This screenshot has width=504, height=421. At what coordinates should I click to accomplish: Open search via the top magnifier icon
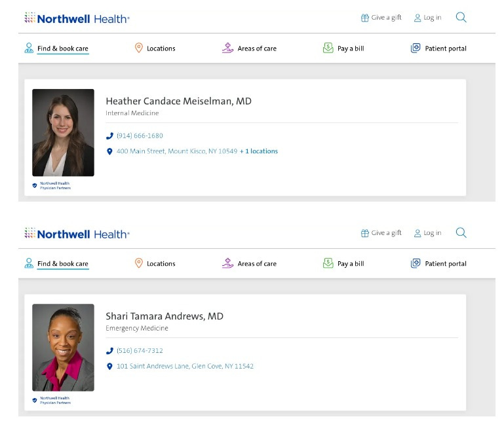pyautogui.click(x=461, y=17)
